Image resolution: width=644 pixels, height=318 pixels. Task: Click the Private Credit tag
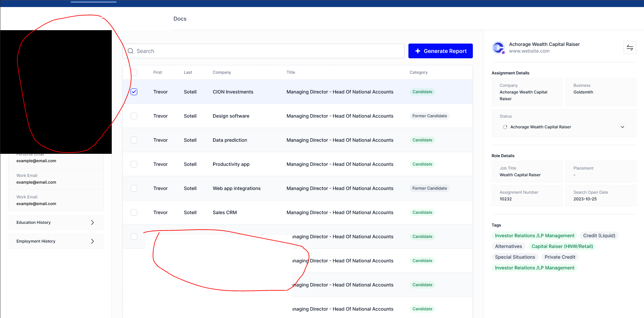560,257
